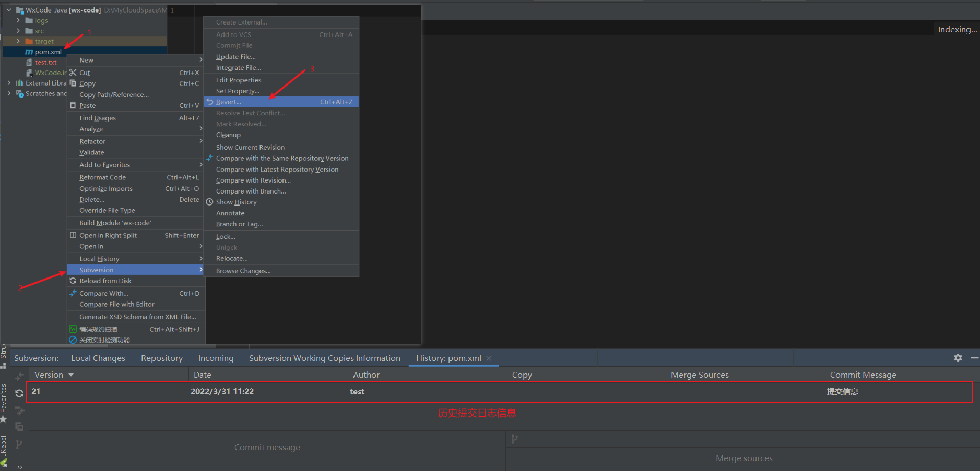Select Branch or Tag menu item

tap(281, 224)
